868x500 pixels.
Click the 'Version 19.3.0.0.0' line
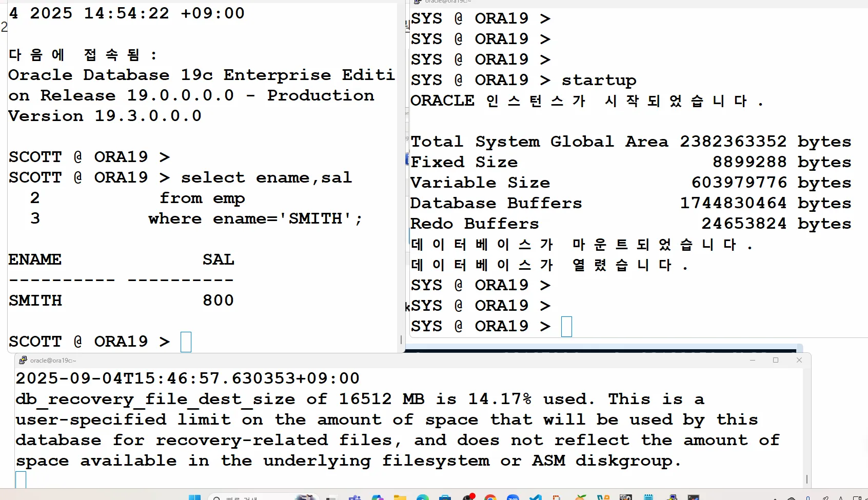105,116
